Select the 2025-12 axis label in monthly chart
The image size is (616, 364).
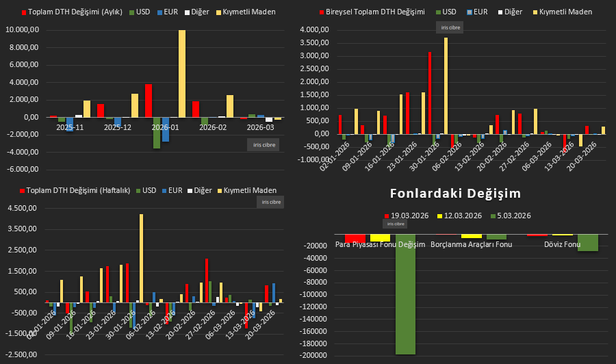coord(118,128)
